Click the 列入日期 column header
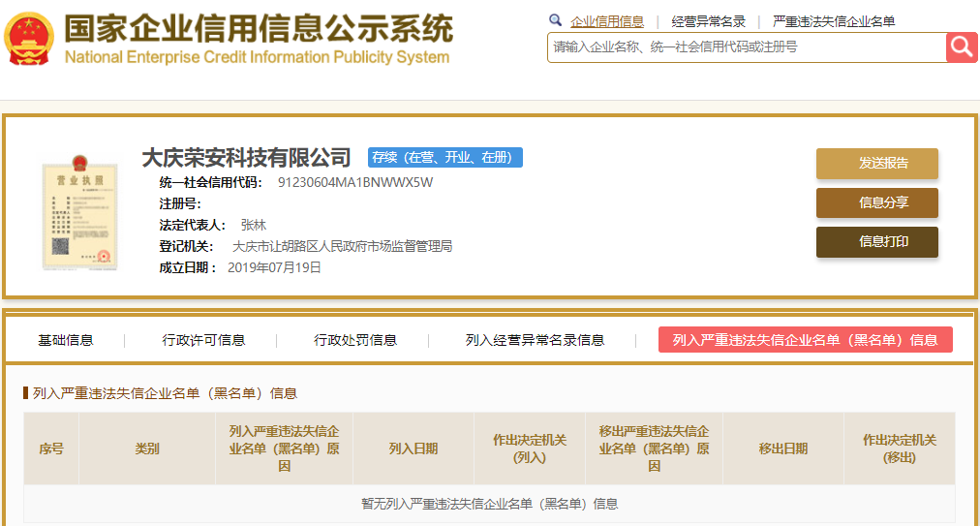980x526 pixels. (x=413, y=449)
